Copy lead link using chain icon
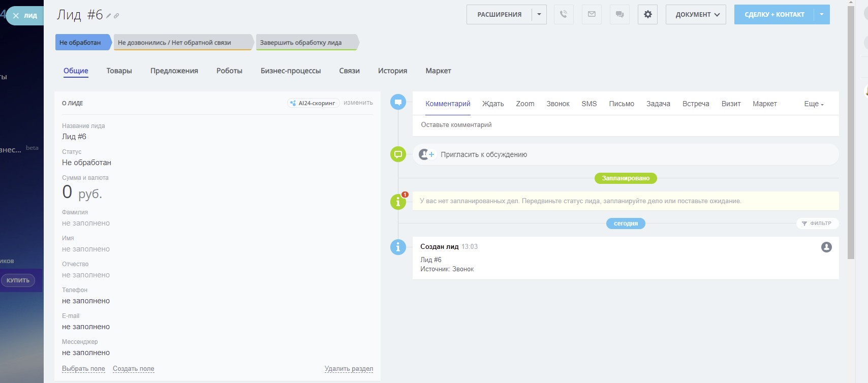The height and width of the screenshot is (383, 868). [x=116, y=16]
